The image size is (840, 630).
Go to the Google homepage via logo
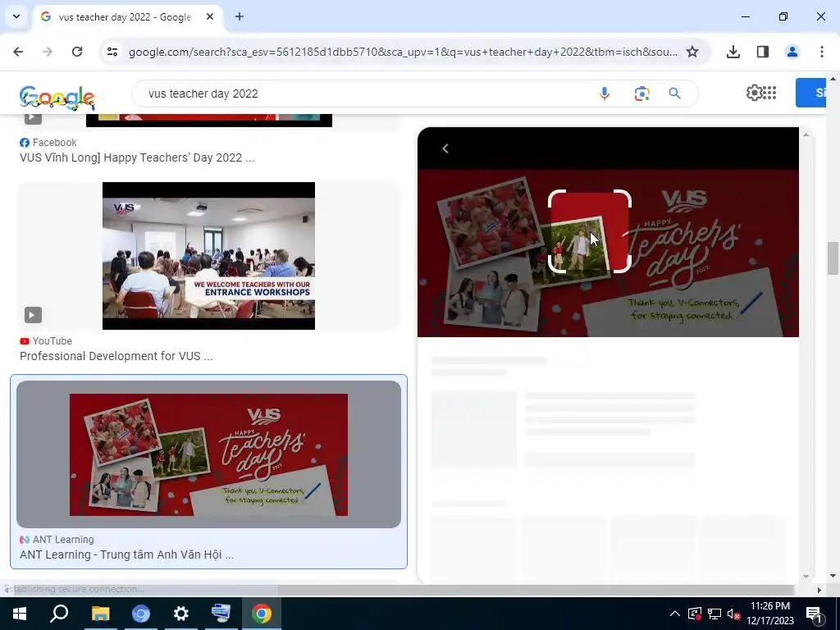click(x=57, y=98)
